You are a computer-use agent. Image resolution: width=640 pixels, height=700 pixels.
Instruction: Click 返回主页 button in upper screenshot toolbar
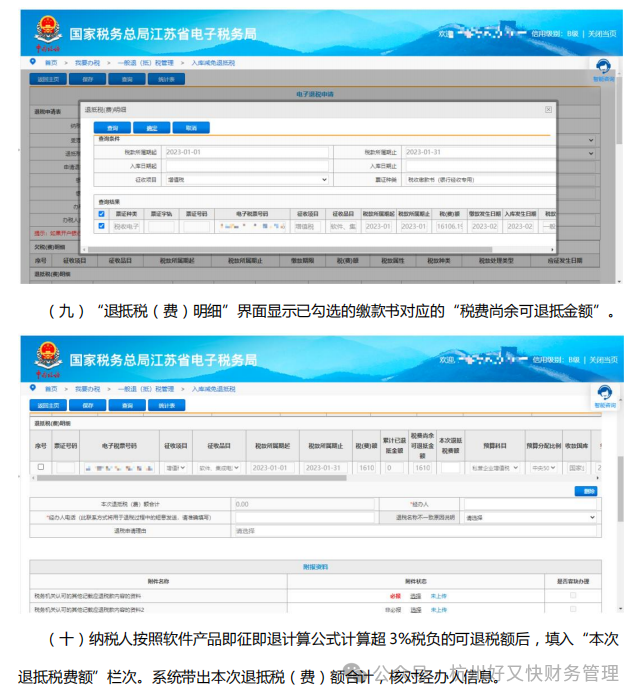click(x=48, y=79)
